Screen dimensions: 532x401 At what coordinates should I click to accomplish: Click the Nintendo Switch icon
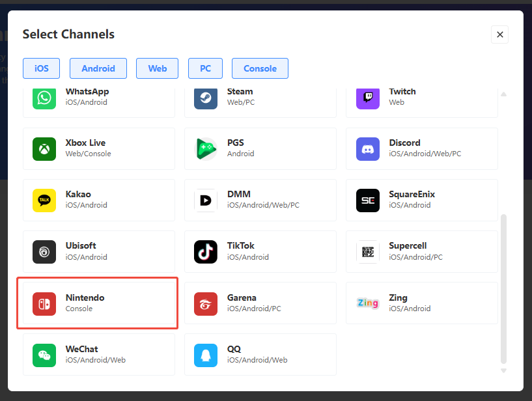point(44,303)
